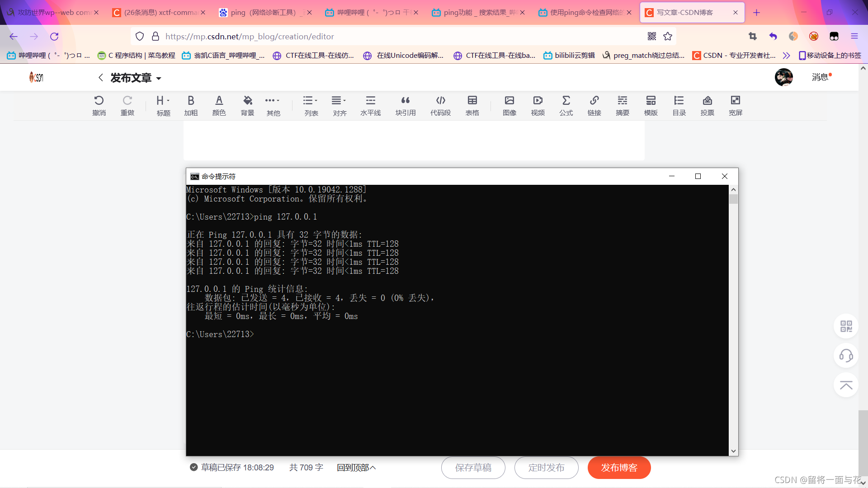Insert a table using the 表格 icon
Viewport: 868px width, 488px height.
(472, 105)
